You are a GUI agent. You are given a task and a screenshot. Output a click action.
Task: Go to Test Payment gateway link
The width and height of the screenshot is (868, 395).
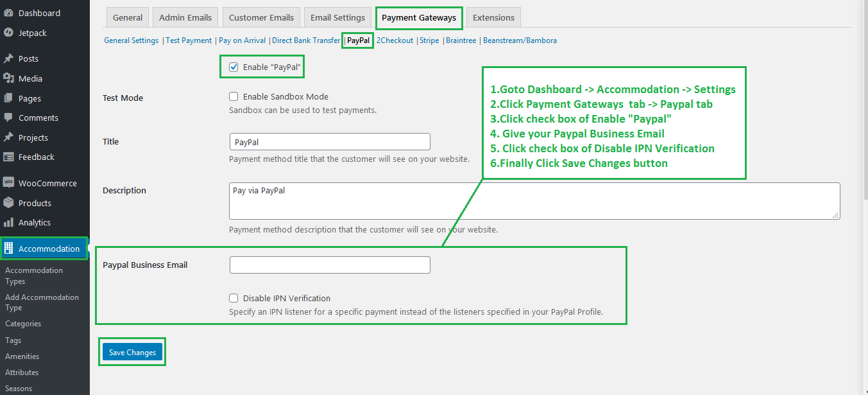pos(189,40)
